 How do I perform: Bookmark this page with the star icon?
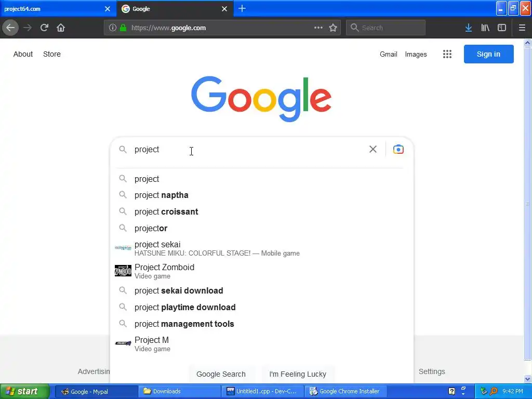[x=333, y=28]
